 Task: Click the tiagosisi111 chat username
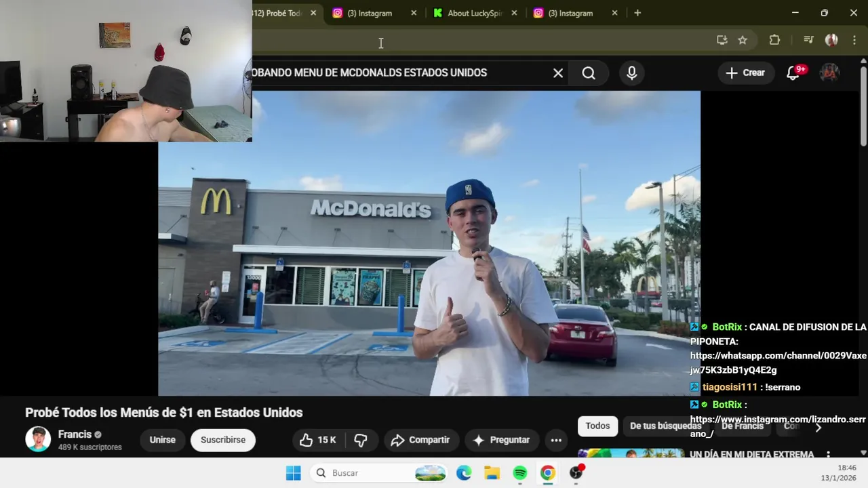click(730, 387)
